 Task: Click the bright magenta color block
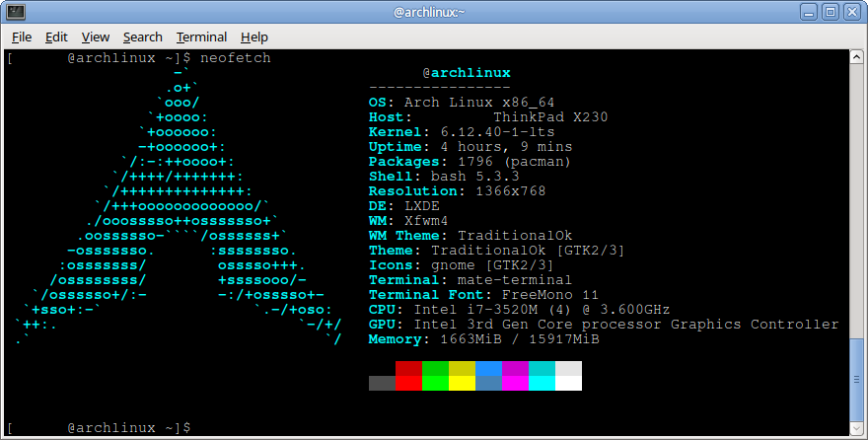pyautogui.click(x=515, y=383)
